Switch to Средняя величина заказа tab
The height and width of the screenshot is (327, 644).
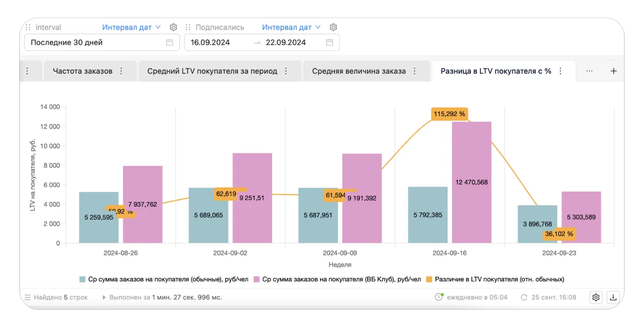(358, 71)
